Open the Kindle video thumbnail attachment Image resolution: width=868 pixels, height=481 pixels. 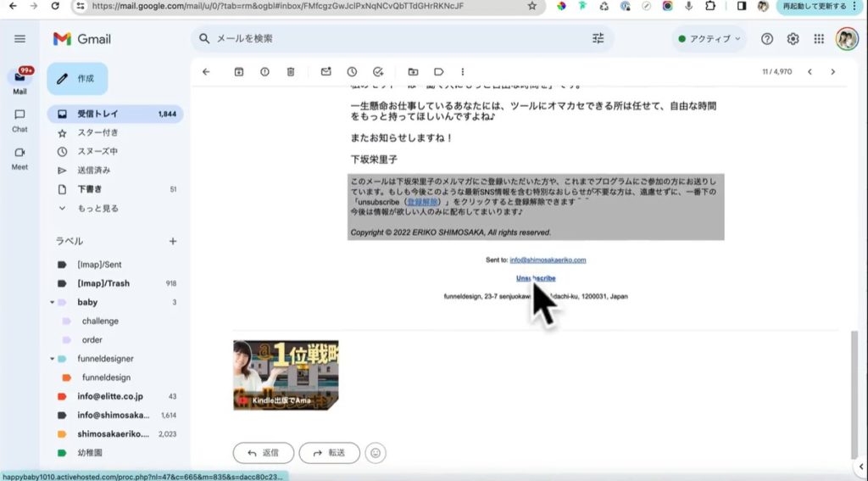[286, 375]
